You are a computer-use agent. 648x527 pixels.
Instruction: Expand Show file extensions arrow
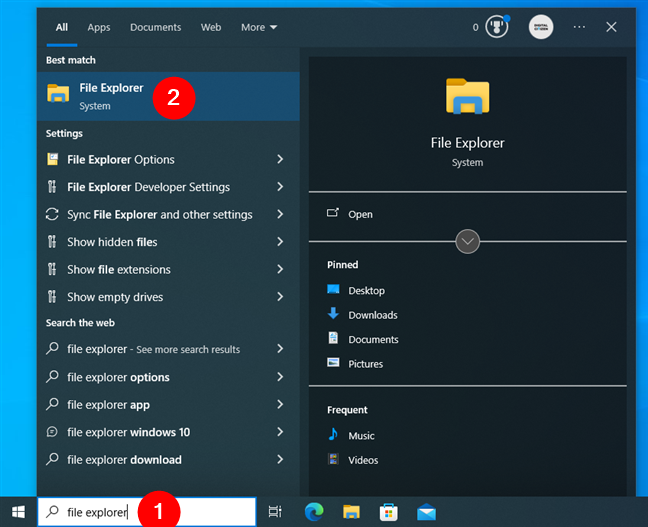point(280,269)
